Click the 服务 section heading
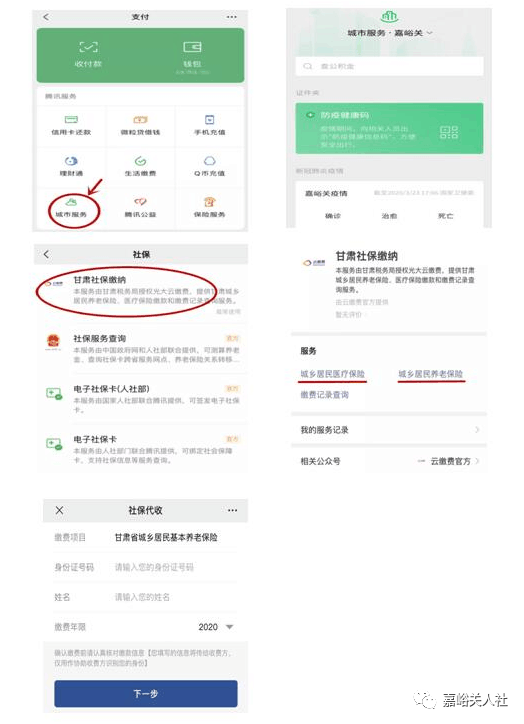Viewport: 524px width, 724px height. point(308,351)
